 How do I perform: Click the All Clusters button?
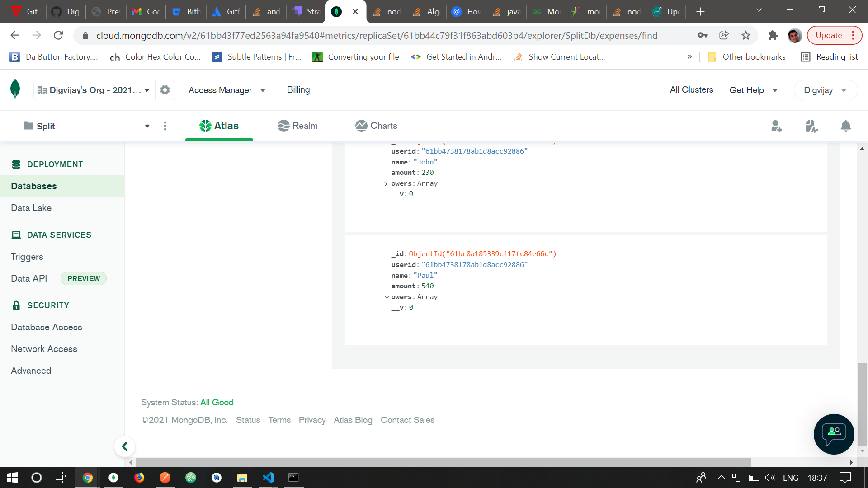coord(691,90)
